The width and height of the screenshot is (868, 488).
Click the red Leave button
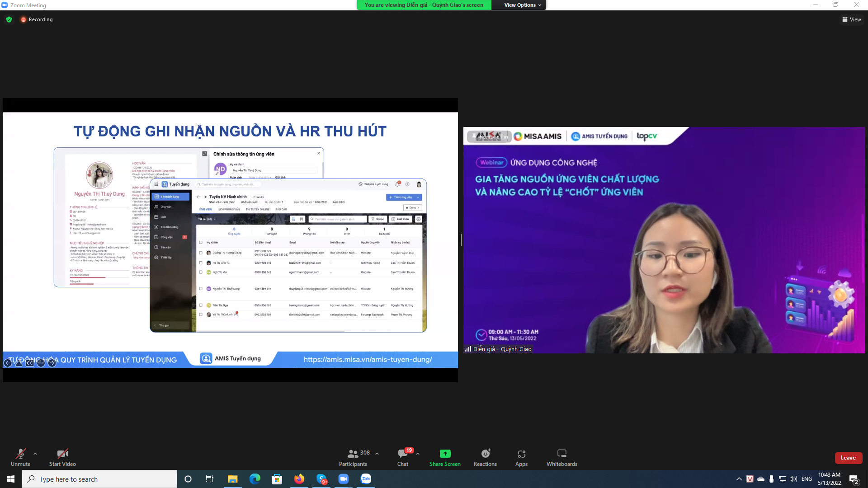click(848, 458)
